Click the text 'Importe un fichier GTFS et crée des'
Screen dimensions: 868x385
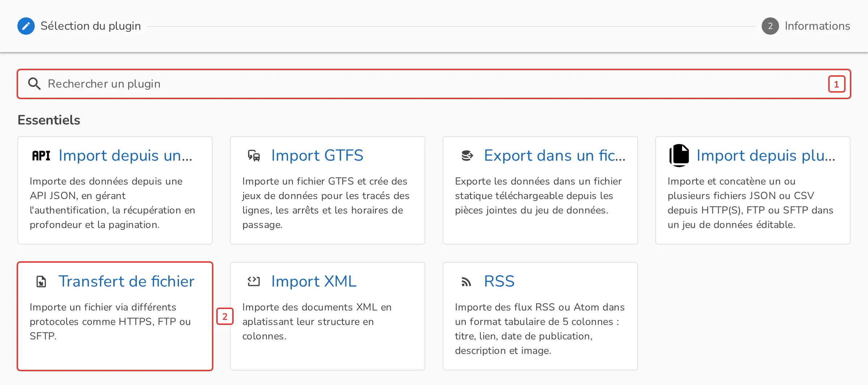[325, 181]
